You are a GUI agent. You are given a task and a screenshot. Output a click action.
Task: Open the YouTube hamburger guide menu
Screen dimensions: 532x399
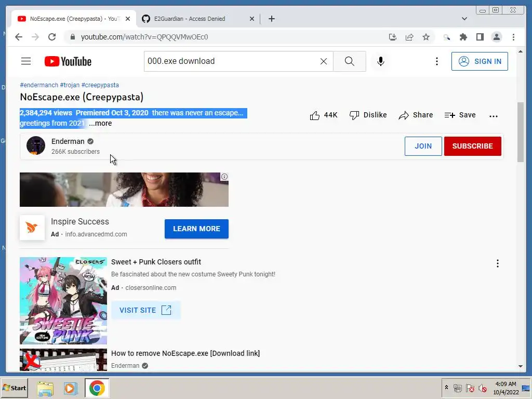[x=26, y=61]
